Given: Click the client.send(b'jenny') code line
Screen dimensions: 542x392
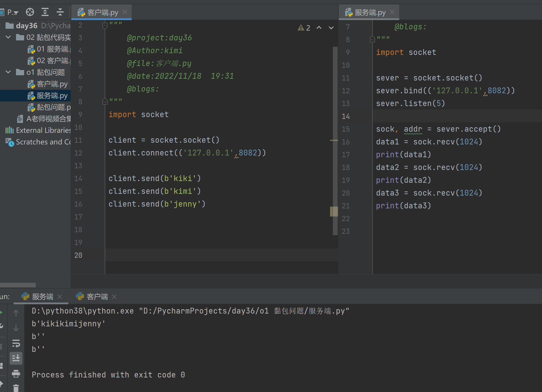Looking at the screenshot, I should (157, 204).
